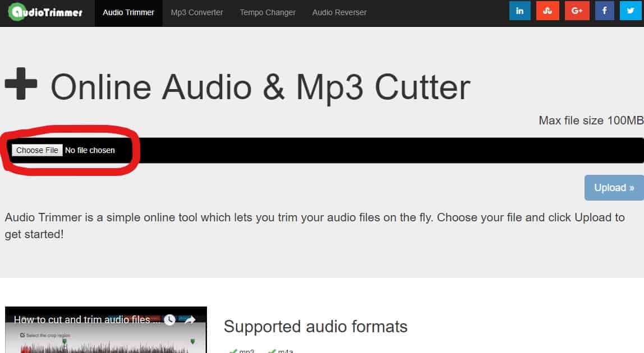Open the Tempo Changer tab

[x=268, y=13]
